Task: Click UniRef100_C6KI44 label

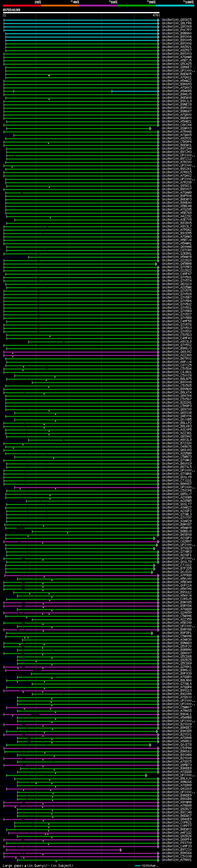Action: [177, 125]
